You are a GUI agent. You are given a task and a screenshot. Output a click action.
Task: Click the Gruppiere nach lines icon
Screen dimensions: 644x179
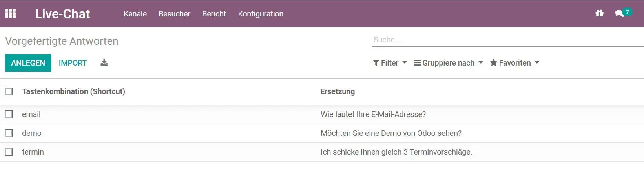pos(417,63)
